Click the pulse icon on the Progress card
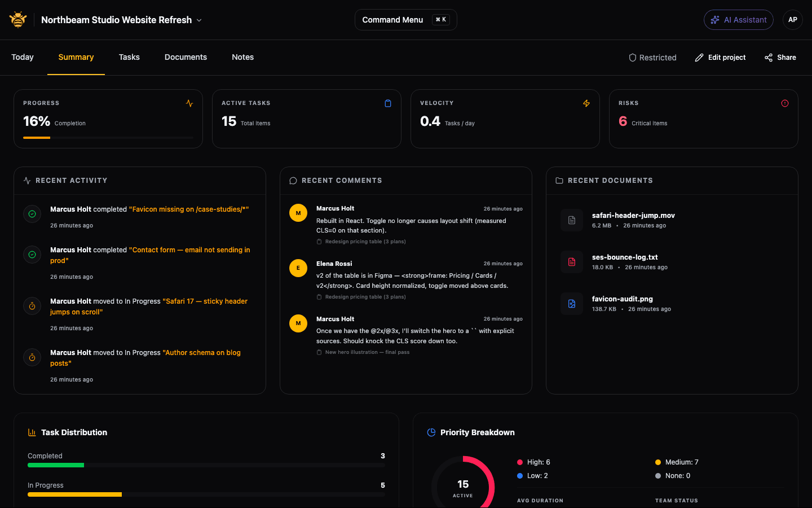 (189, 103)
